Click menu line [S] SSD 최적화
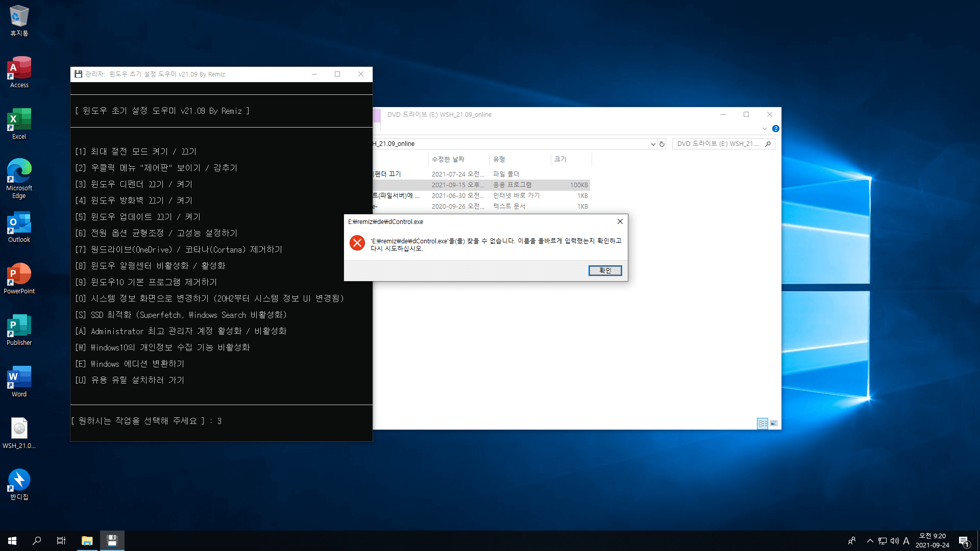Viewport: 980px width, 551px height. pos(181,315)
